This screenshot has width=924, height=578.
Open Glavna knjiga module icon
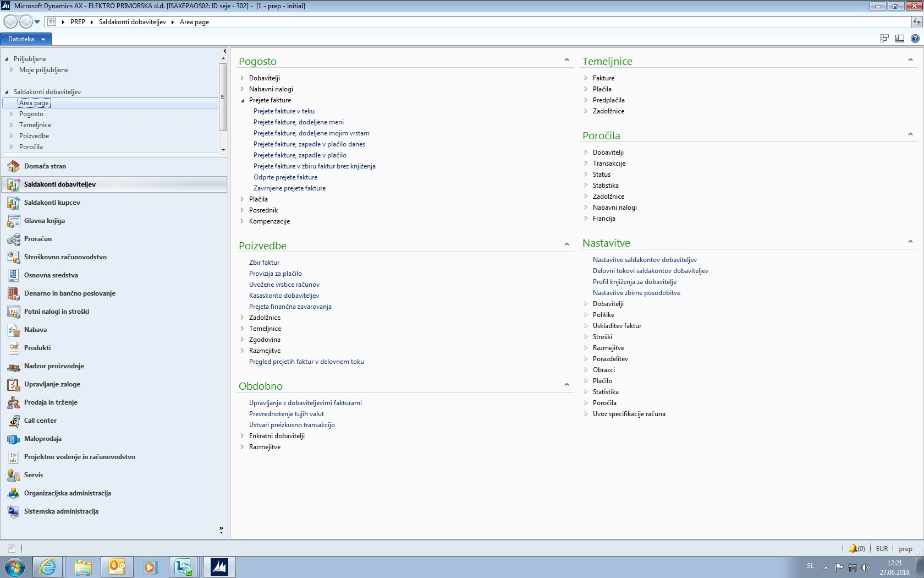coord(13,221)
